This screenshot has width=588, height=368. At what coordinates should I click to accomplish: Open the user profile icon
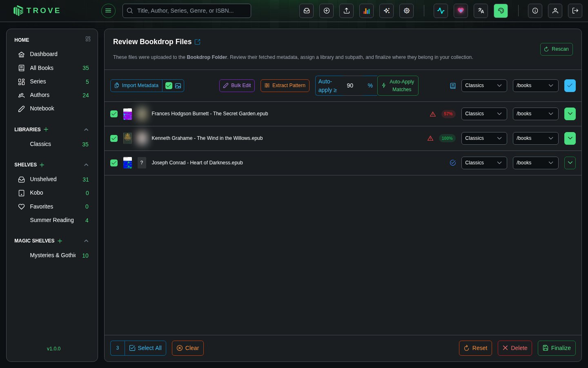point(555,11)
